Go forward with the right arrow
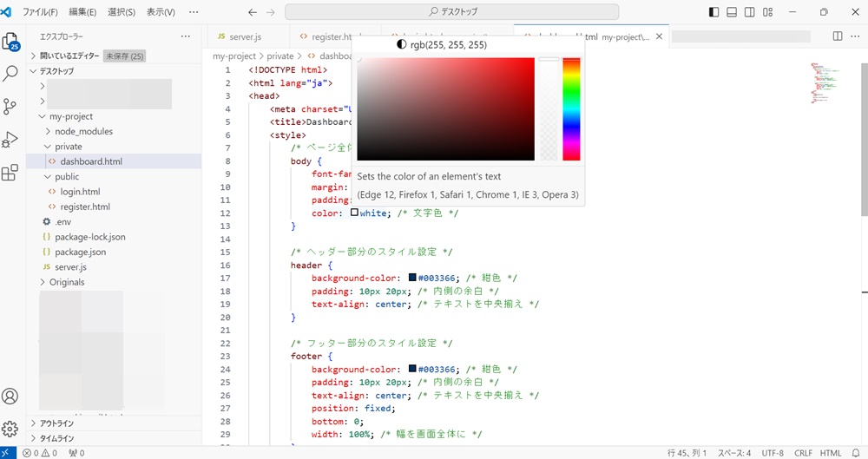 [270, 11]
